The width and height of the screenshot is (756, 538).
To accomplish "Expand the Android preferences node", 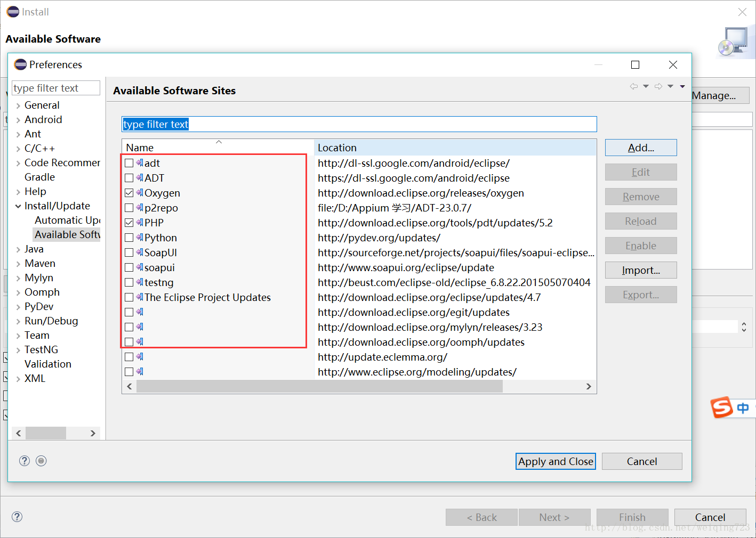I will (x=18, y=120).
